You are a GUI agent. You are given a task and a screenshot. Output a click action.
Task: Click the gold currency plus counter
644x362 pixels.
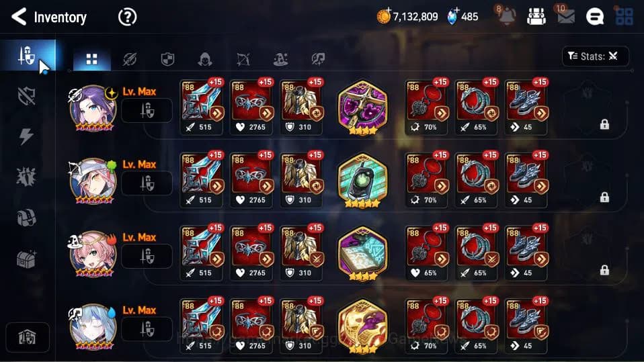[407, 16]
